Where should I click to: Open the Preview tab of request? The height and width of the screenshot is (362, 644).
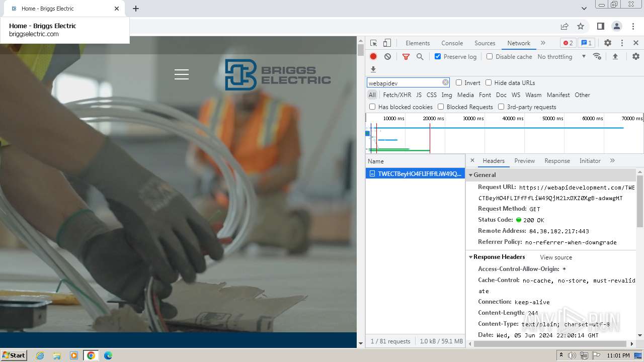point(524,161)
